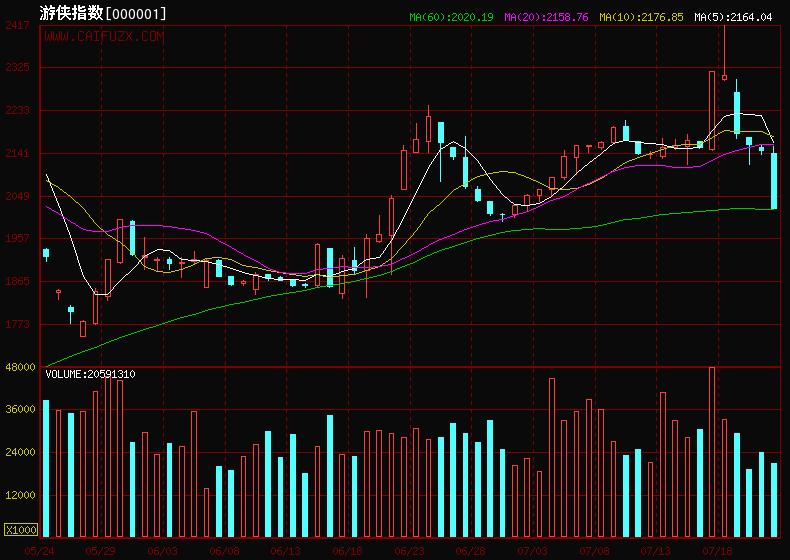Click the 05/24 date label
790x560 pixels.
[x=39, y=551]
